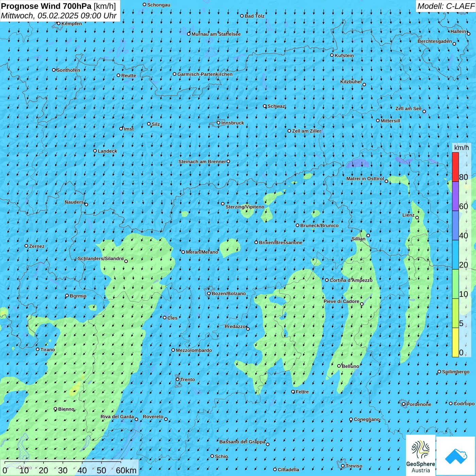
Task: Click the Schio city label
Action: coord(221,456)
